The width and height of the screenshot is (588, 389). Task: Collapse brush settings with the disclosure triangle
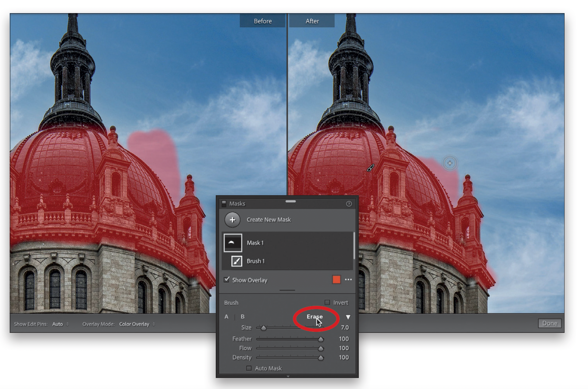tap(348, 317)
